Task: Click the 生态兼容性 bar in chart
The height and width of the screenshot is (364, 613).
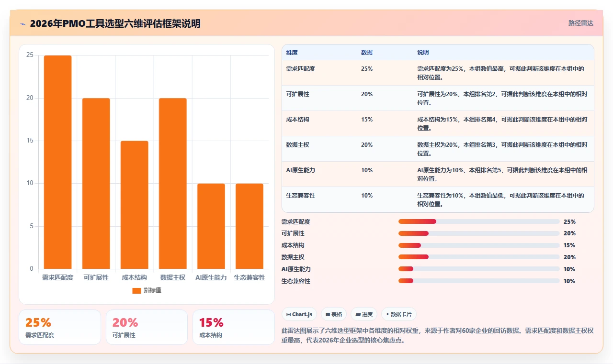Action: click(x=250, y=226)
